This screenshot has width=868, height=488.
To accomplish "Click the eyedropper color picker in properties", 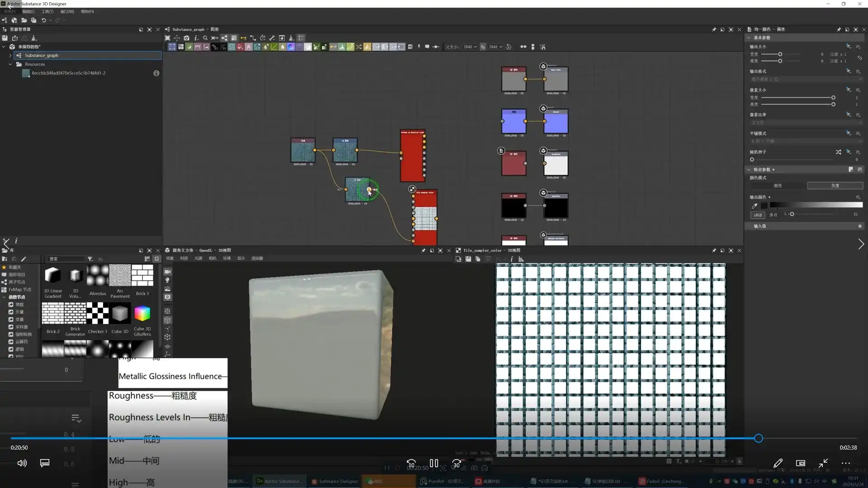I will [754, 206].
